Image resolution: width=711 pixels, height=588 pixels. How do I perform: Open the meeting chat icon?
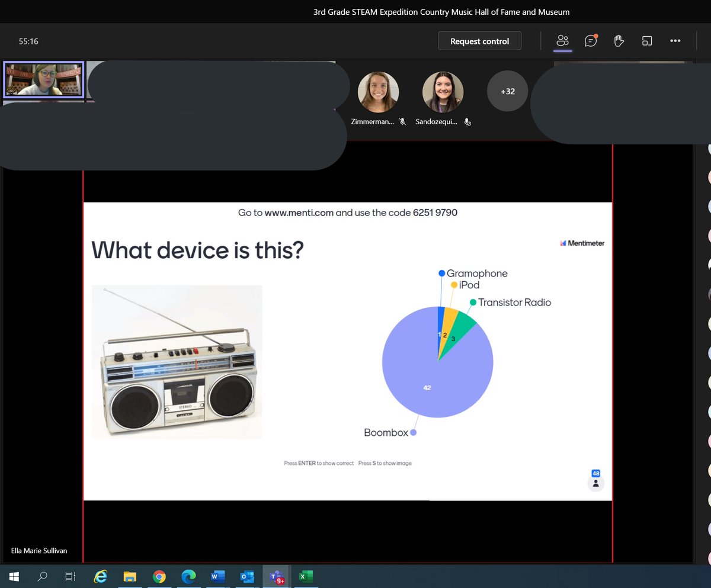[591, 41]
